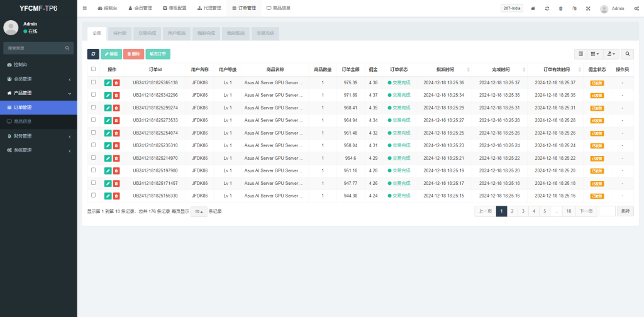This screenshot has height=317, width=644.
Task: Click the red delete icon for order UB2412181825156330
Action: coord(116,196)
